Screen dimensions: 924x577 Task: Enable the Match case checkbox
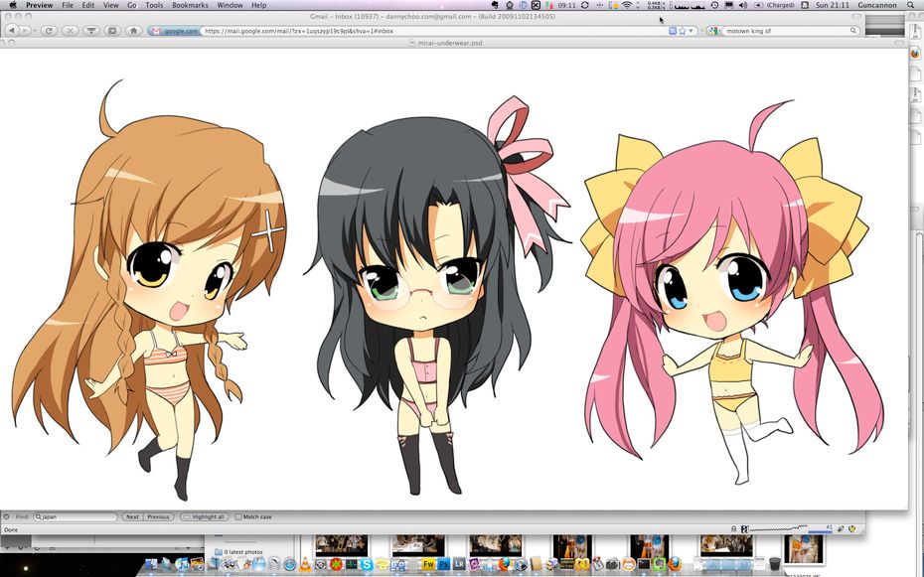tap(239, 517)
